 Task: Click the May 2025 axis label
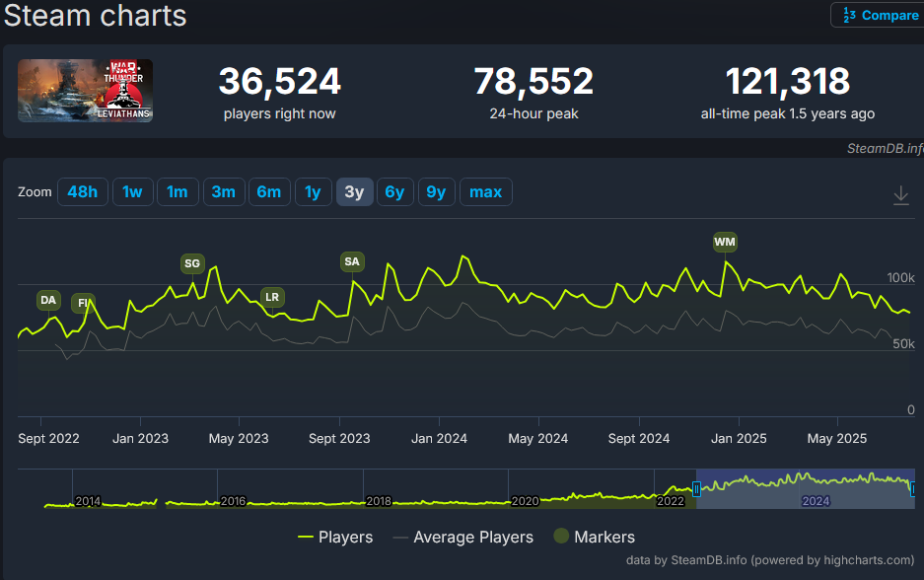coord(837,439)
